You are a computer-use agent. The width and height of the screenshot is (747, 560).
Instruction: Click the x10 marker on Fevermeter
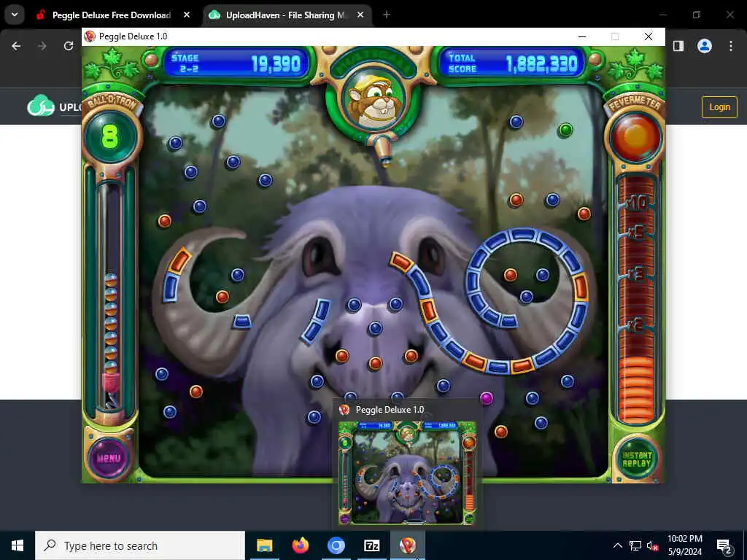coord(636,204)
